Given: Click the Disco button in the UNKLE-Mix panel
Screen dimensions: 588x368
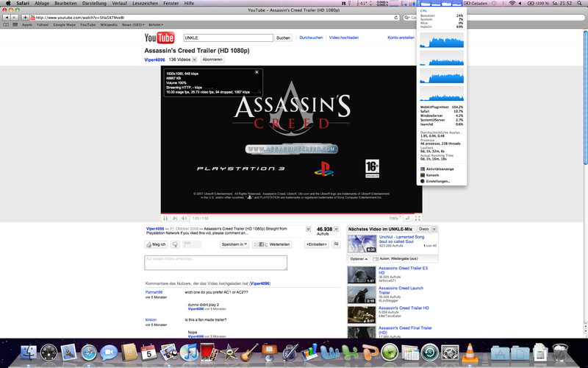Looking at the screenshot, I should pos(424,229).
